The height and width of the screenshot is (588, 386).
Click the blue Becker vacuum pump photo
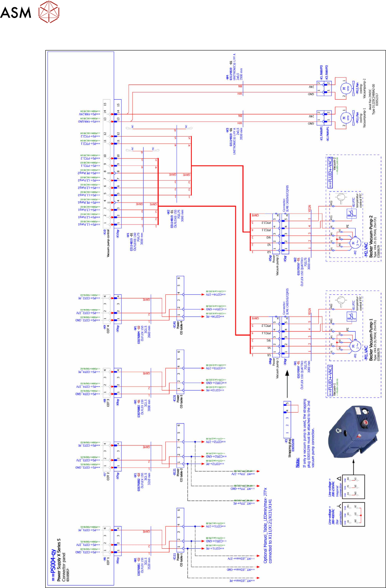353,432
